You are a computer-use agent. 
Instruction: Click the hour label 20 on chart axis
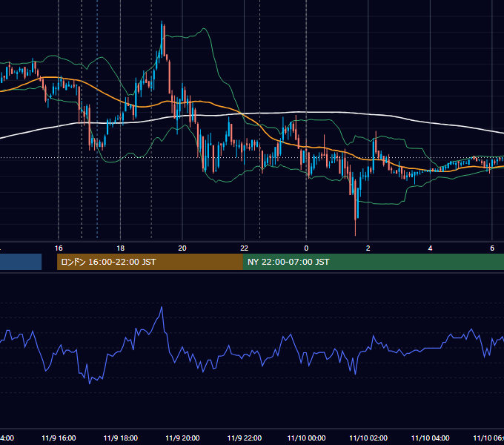point(182,248)
